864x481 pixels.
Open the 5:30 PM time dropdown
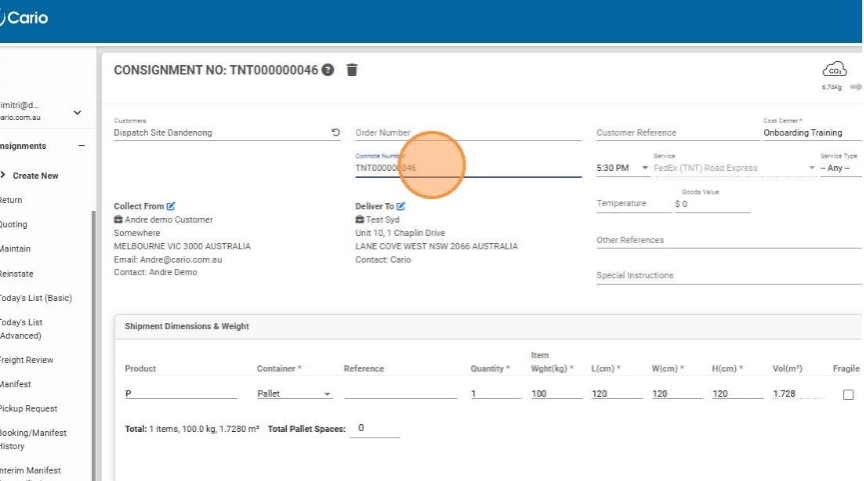645,168
